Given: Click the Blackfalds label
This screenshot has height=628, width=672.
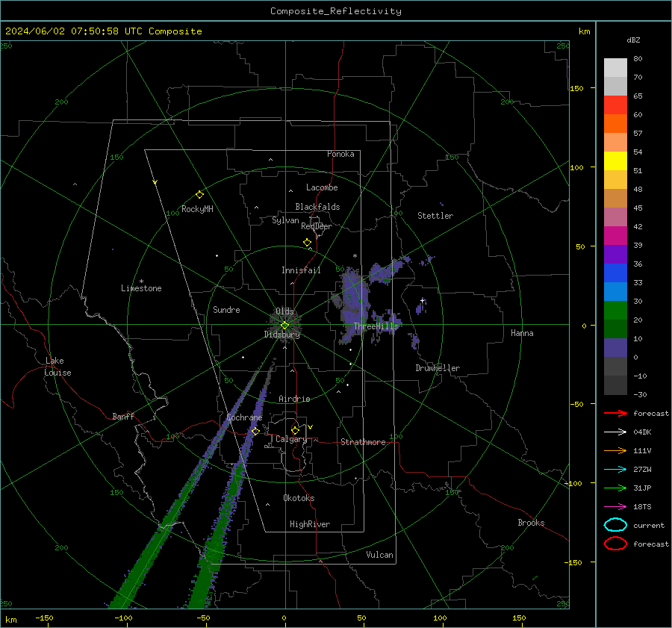Looking at the screenshot, I should coord(317,207).
